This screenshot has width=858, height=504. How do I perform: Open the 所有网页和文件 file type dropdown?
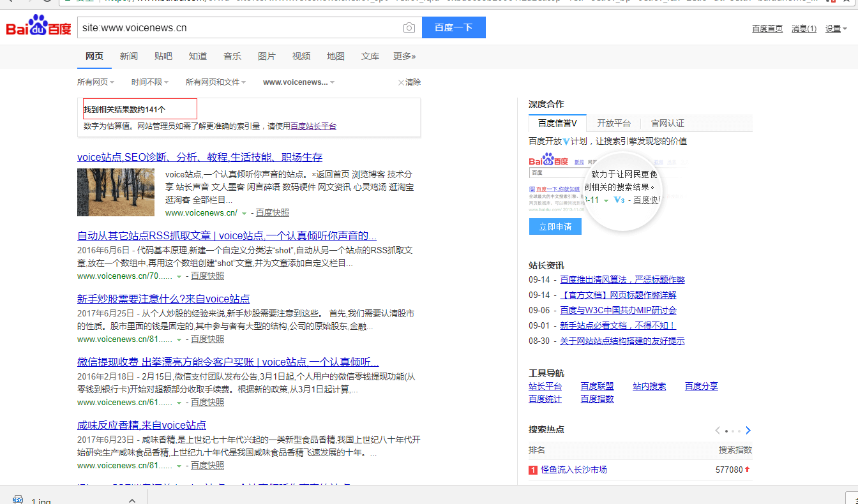point(216,82)
